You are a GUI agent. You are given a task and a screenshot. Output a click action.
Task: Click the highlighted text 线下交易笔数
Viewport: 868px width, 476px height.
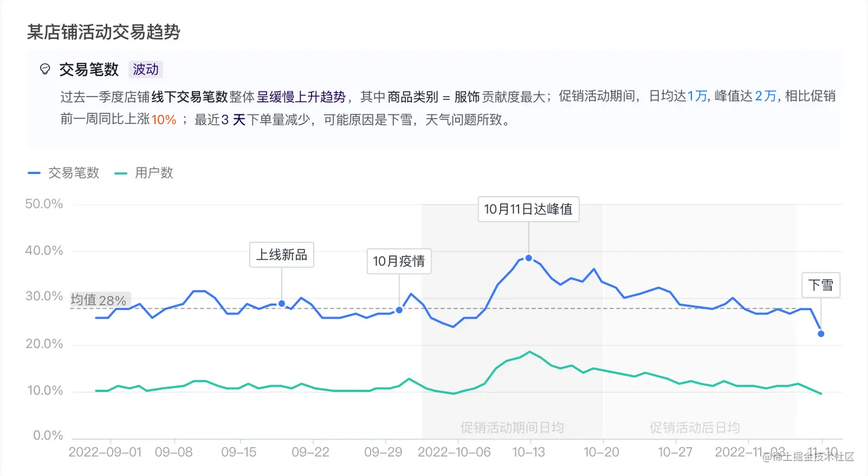(189, 97)
